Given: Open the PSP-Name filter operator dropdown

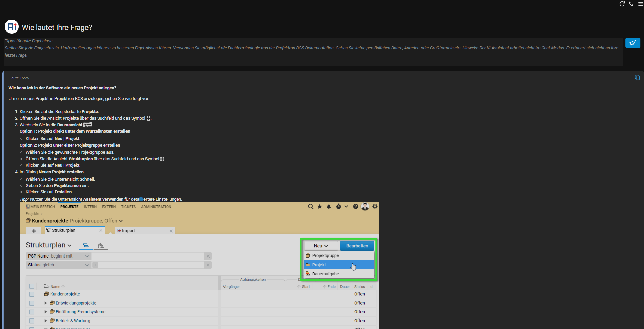Looking at the screenshot, I should (87, 256).
